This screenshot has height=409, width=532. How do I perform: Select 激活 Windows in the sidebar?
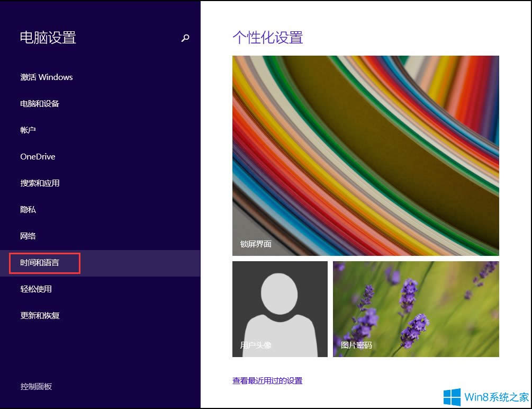pyautogui.click(x=46, y=77)
